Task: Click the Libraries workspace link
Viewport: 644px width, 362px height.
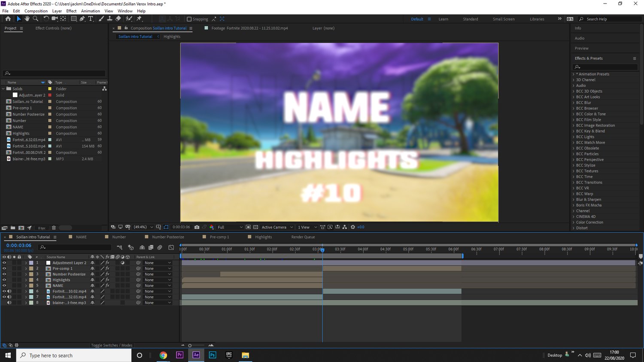Action: [x=537, y=19]
